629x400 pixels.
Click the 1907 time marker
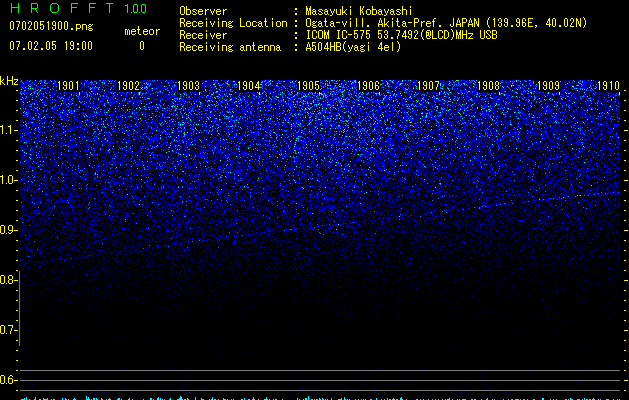pyautogui.click(x=428, y=86)
